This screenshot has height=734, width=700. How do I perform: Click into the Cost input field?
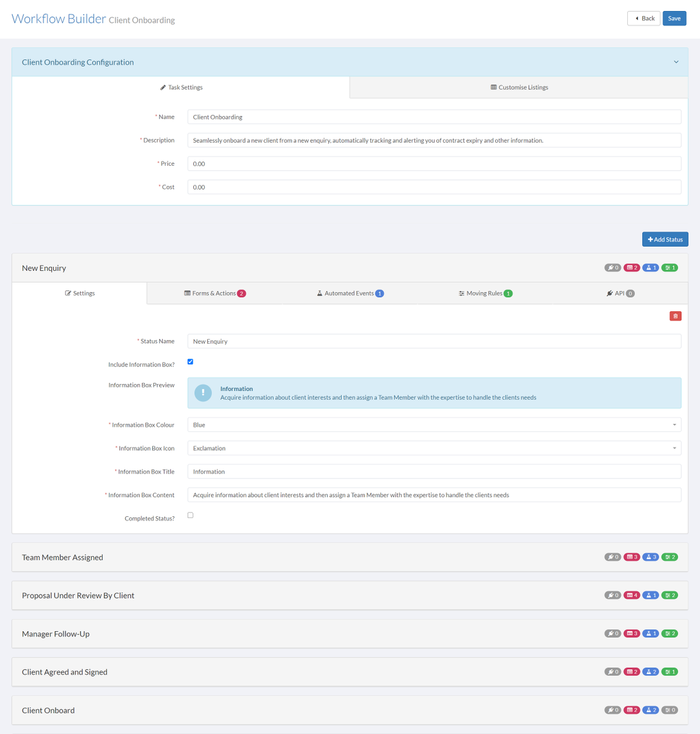(434, 187)
